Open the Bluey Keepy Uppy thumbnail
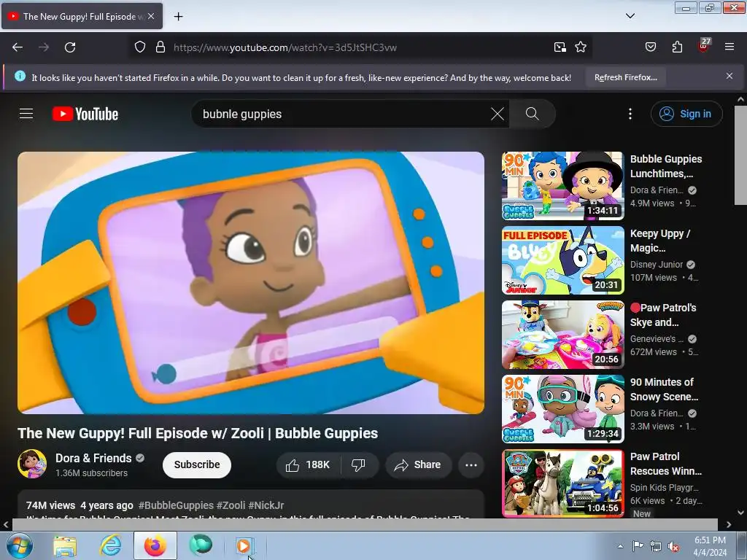Screen dimensions: 747x560 point(562,260)
